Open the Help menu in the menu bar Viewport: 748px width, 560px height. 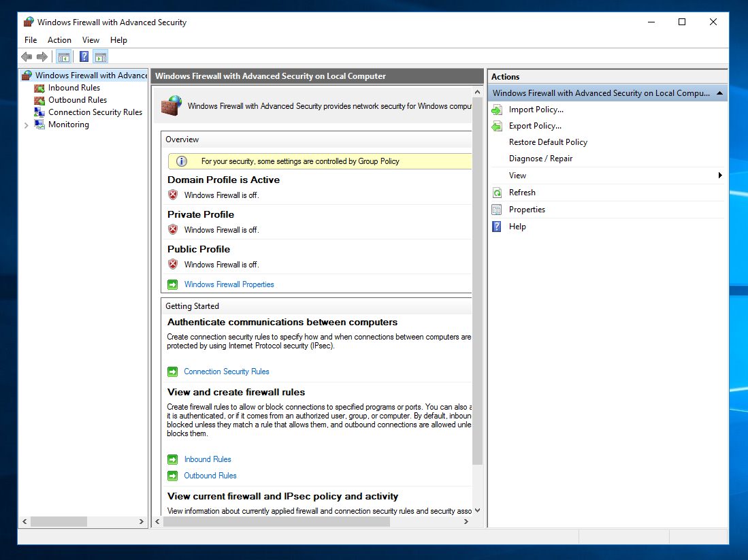tap(119, 40)
